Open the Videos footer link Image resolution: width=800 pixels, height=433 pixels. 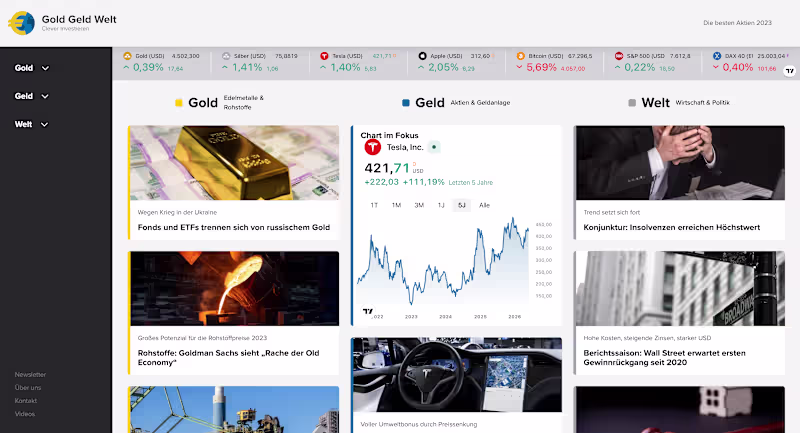tap(24, 414)
